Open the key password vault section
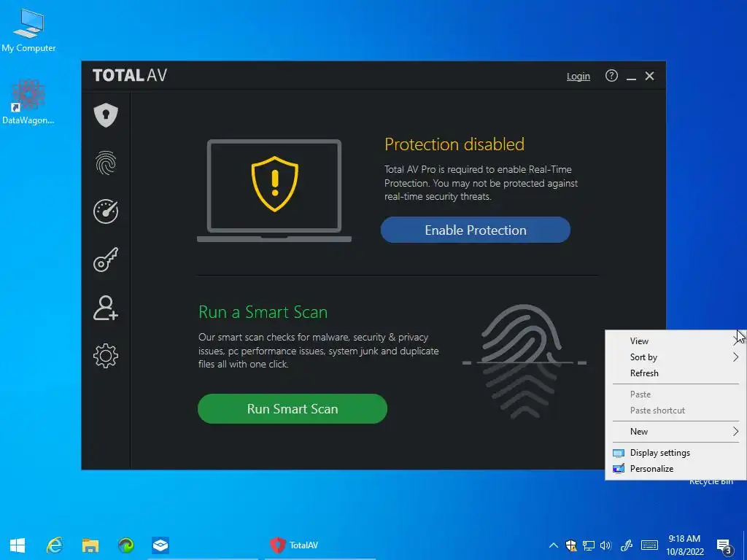Image resolution: width=747 pixels, height=560 pixels. click(x=106, y=260)
